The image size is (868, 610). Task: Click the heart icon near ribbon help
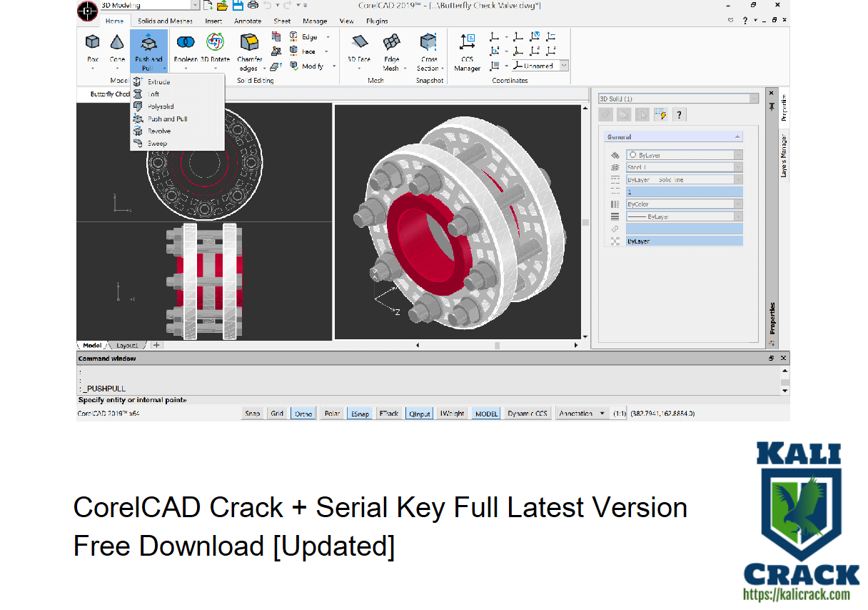pyautogui.click(x=730, y=21)
